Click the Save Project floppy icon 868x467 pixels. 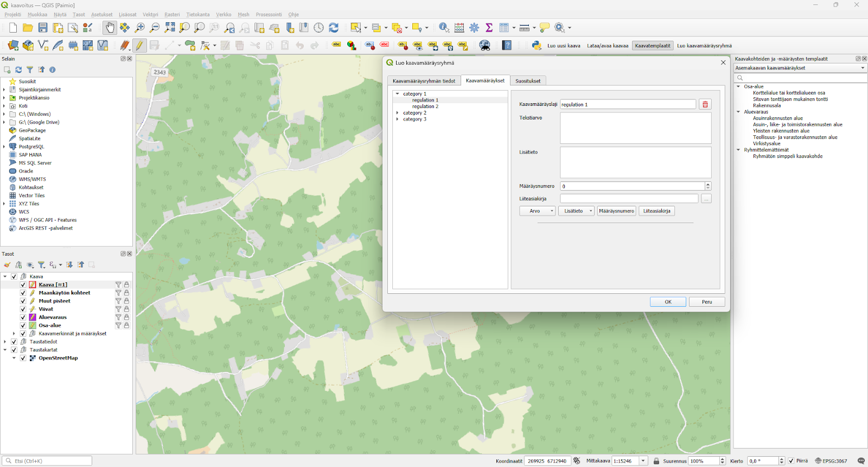[x=43, y=28]
